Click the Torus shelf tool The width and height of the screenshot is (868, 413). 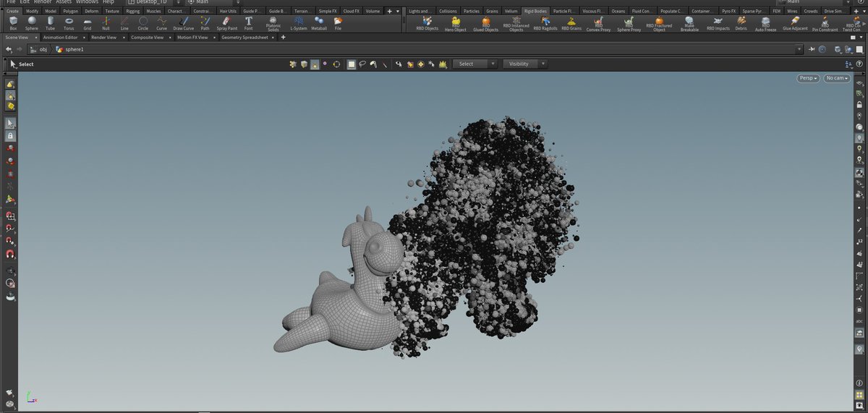tap(69, 23)
